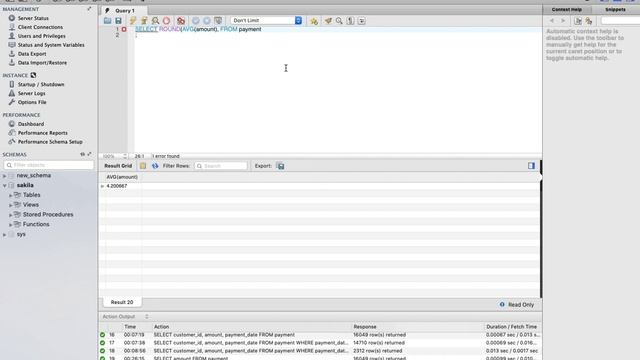Save the SQL script to file
This screenshot has width=640, height=360.
118,20
